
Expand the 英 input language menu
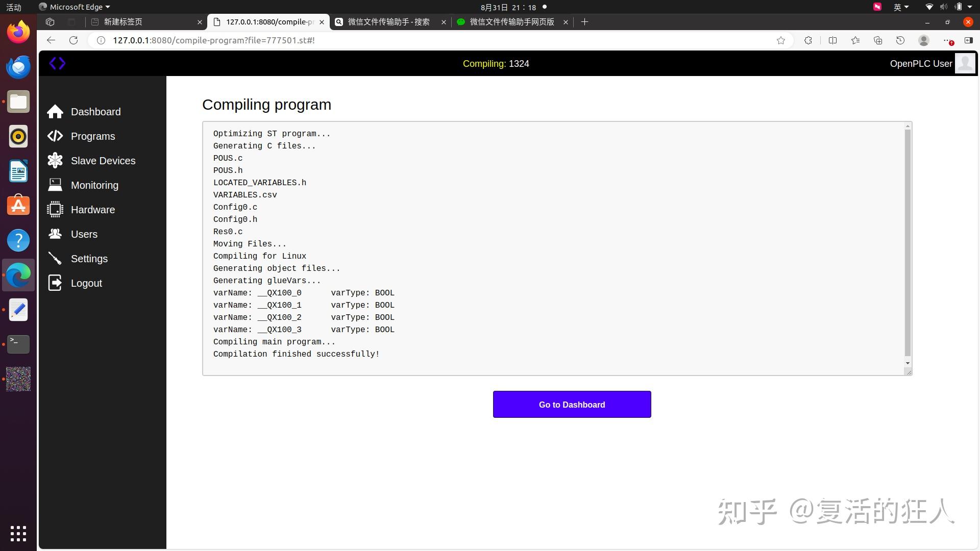(901, 7)
